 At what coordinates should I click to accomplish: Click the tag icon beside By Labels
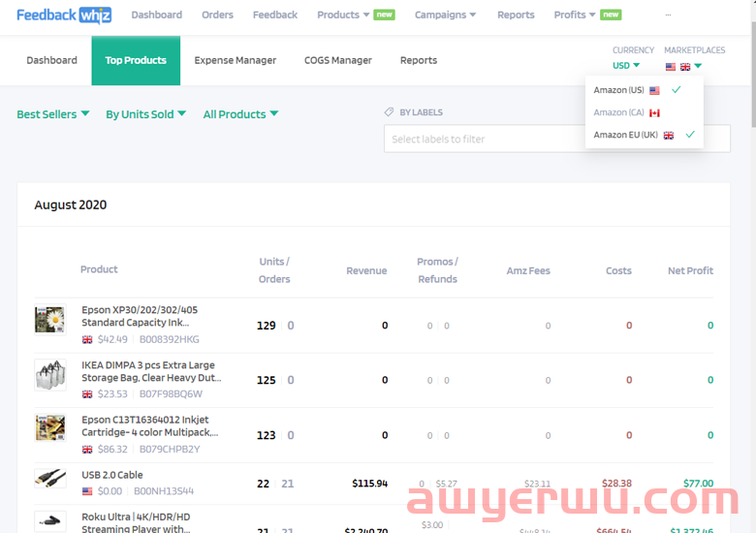pos(389,112)
